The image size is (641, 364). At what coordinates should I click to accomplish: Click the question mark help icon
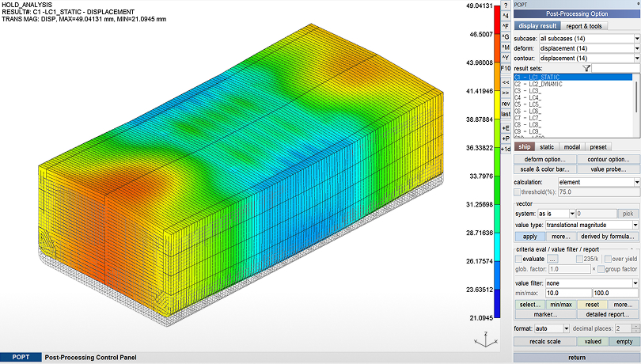point(506,5)
